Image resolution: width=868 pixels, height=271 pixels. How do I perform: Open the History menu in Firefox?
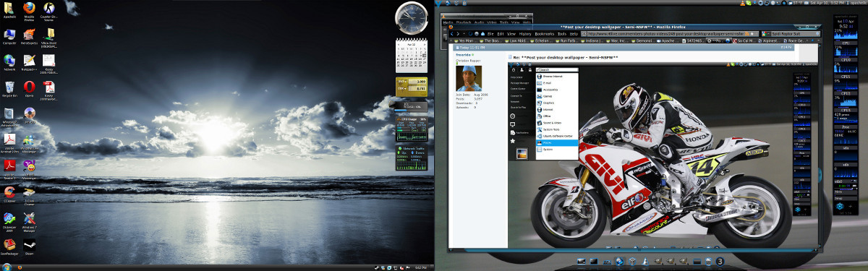[x=525, y=33]
